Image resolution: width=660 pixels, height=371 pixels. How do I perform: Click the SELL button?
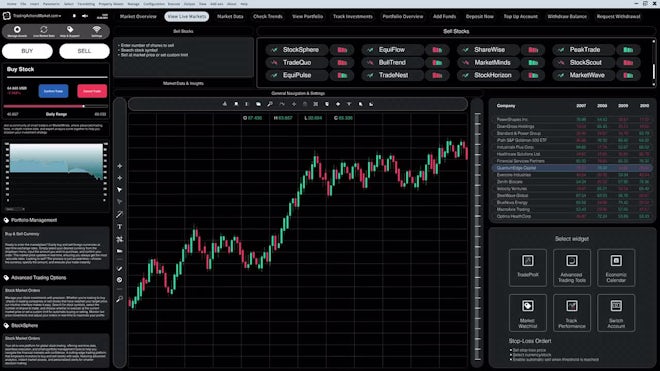pos(84,51)
